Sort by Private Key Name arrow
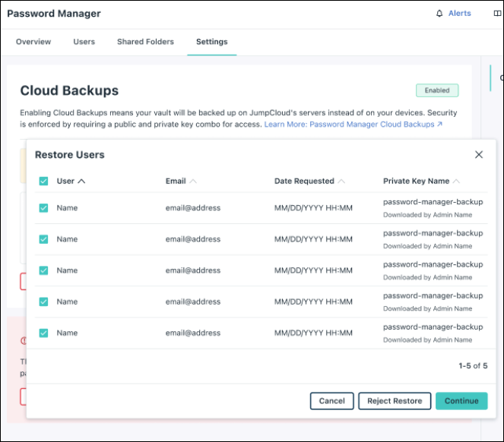 456,182
